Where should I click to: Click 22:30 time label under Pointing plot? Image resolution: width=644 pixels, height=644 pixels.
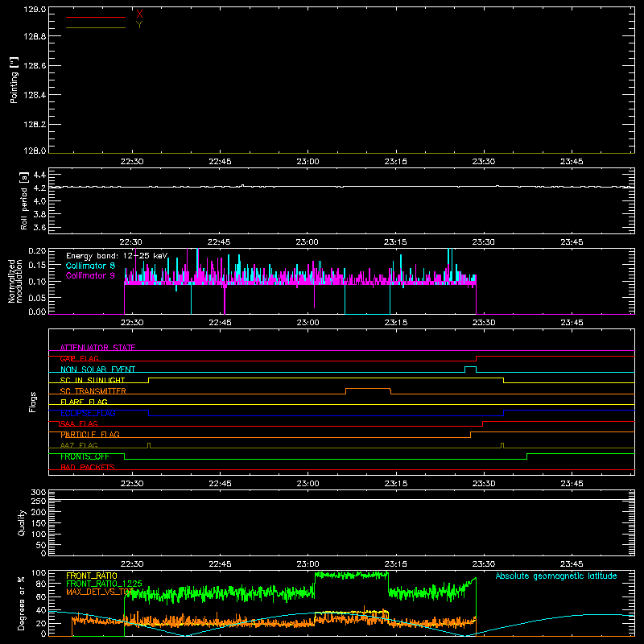(132, 162)
